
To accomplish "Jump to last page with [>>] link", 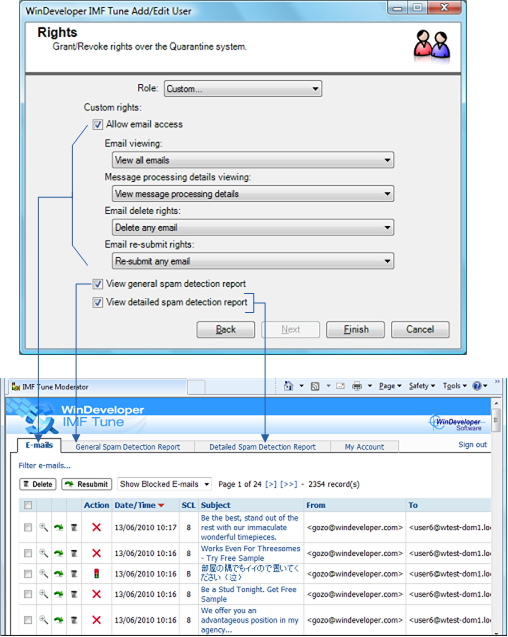I will (289, 484).
